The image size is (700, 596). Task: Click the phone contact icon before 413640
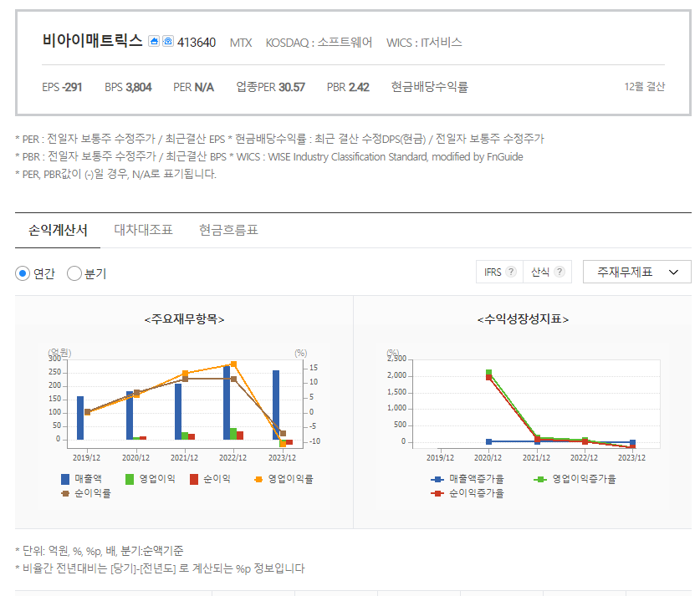[168, 42]
